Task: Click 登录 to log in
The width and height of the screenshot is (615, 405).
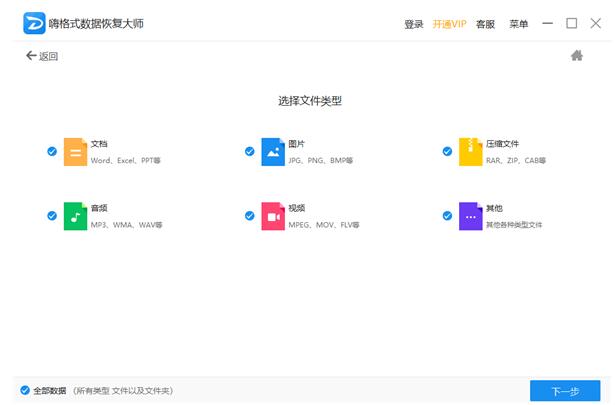Action: (414, 24)
